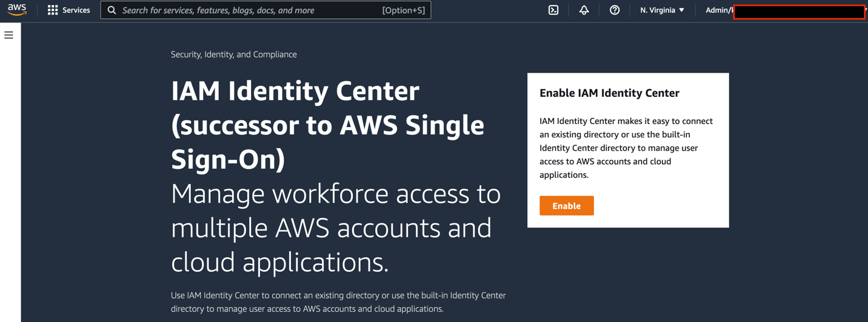Open the notifications bell
The image size is (868, 322).
584,10
